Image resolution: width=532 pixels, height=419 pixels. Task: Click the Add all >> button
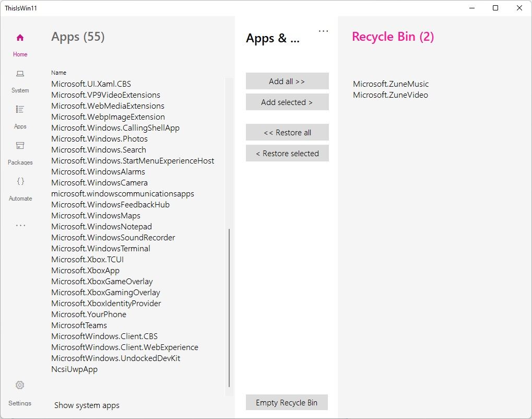(x=287, y=81)
